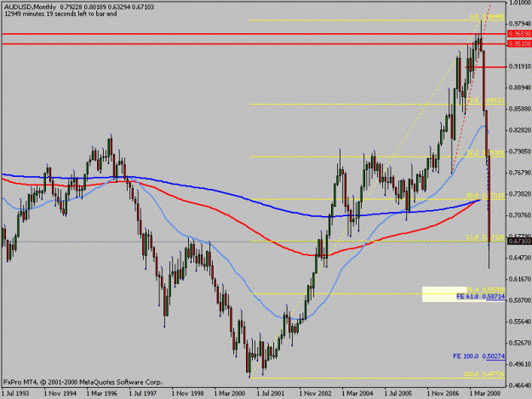This screenshot has height=399, width=532.
Task: Click the 0.73820 price axis label
Action: coord(520,194)
